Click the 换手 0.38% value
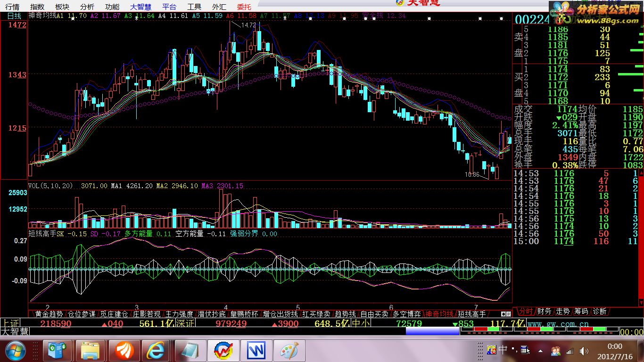 [x=565, y=165]
